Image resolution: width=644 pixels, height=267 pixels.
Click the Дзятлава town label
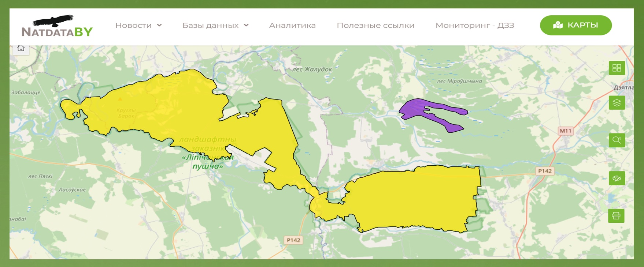click(623, 88)
